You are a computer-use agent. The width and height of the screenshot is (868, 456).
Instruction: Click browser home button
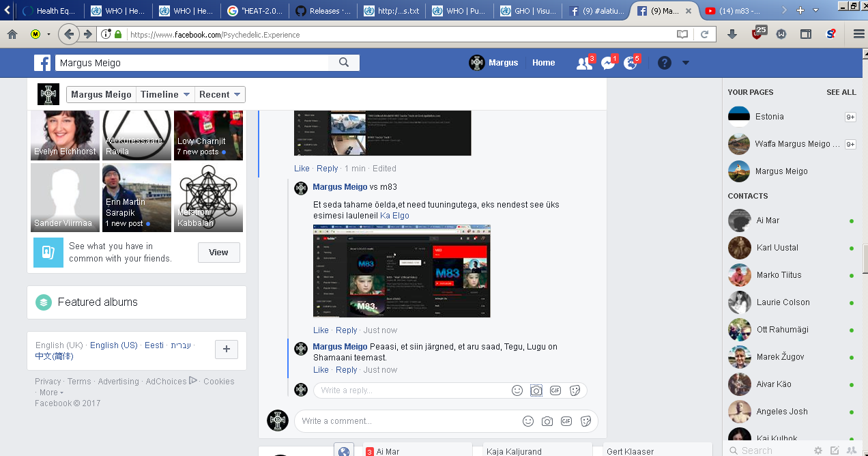coord(12,34)
